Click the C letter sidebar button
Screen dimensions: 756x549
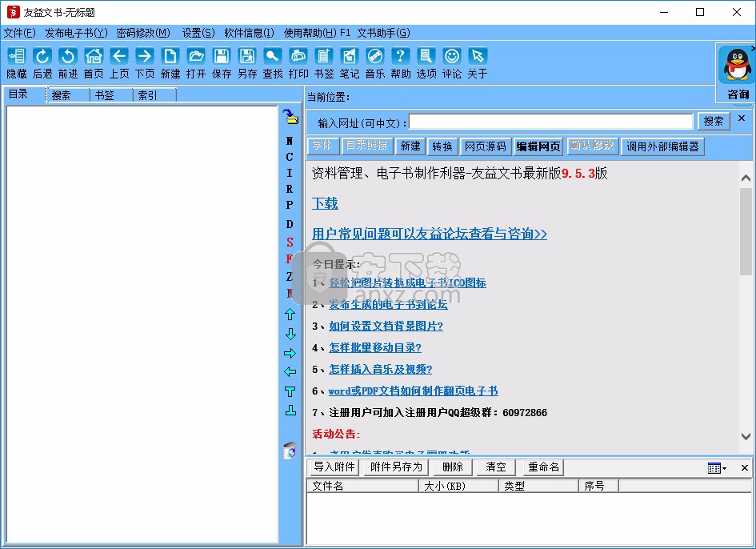coord(290,157)
